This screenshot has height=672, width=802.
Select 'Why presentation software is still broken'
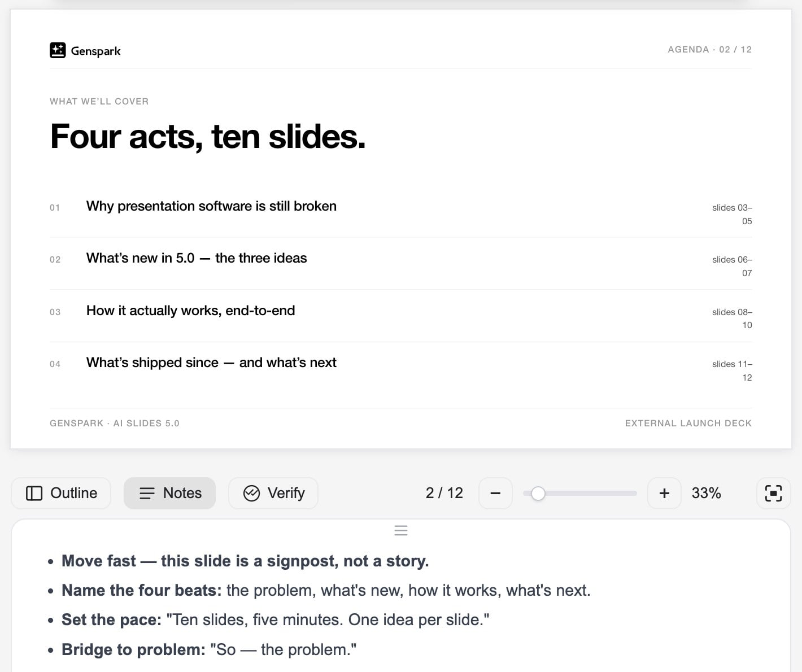(211, 206)
